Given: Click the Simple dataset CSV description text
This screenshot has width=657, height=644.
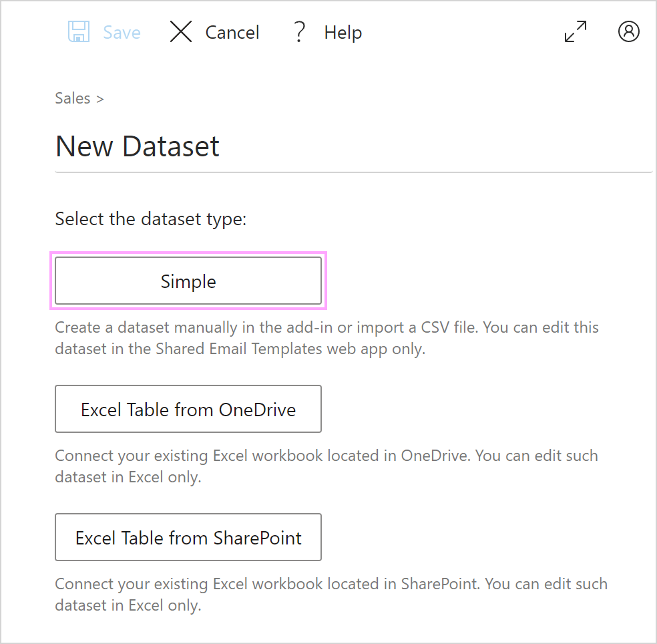Looking at the screenshot, I should pyautogui.click(x=326, y=338).
